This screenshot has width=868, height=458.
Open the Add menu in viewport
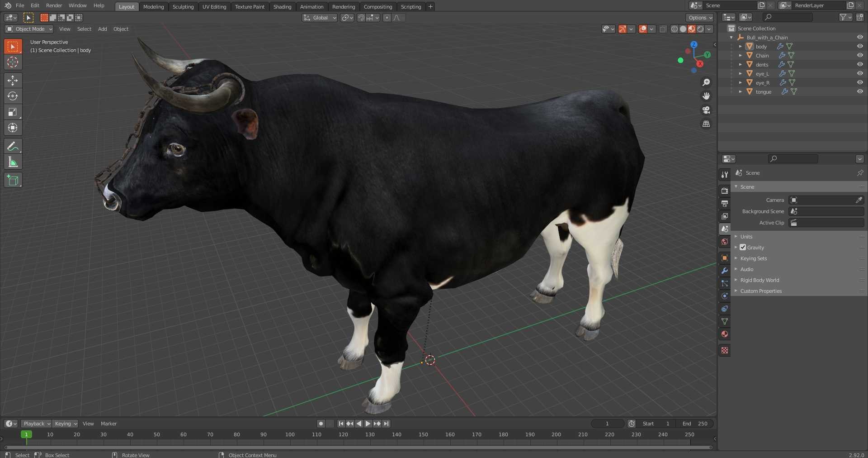click(103, 29)
